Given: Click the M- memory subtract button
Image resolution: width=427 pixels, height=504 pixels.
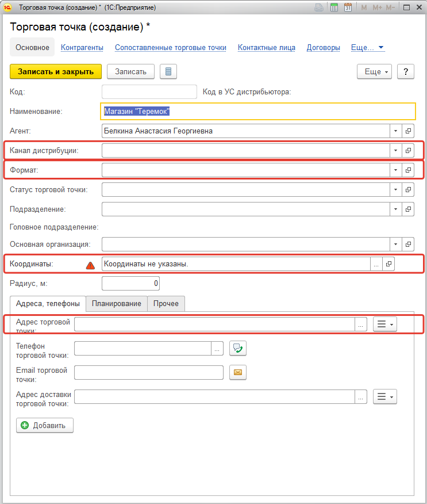Looking at the screenshot, I should click(390, 7).
